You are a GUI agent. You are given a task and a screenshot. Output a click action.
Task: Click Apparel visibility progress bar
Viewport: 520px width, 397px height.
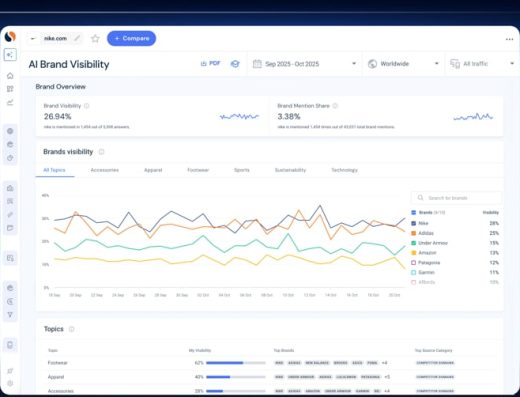(236, 377)
